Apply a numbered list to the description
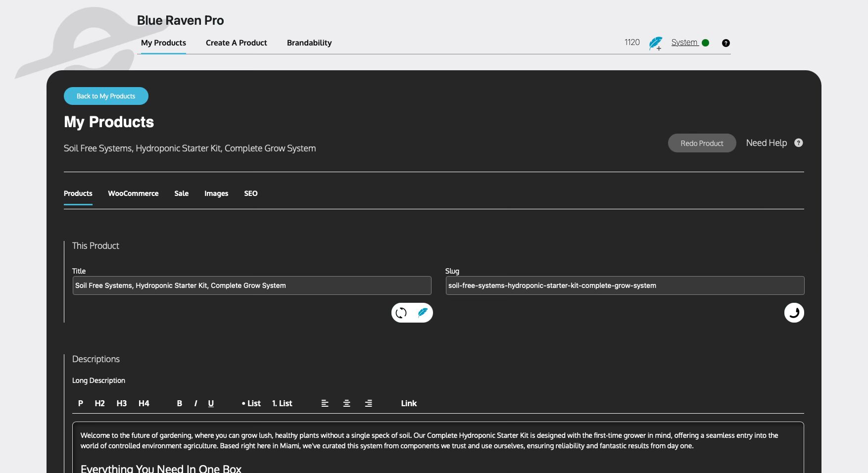Screen dimensions: 868x473 coord(282,403)
